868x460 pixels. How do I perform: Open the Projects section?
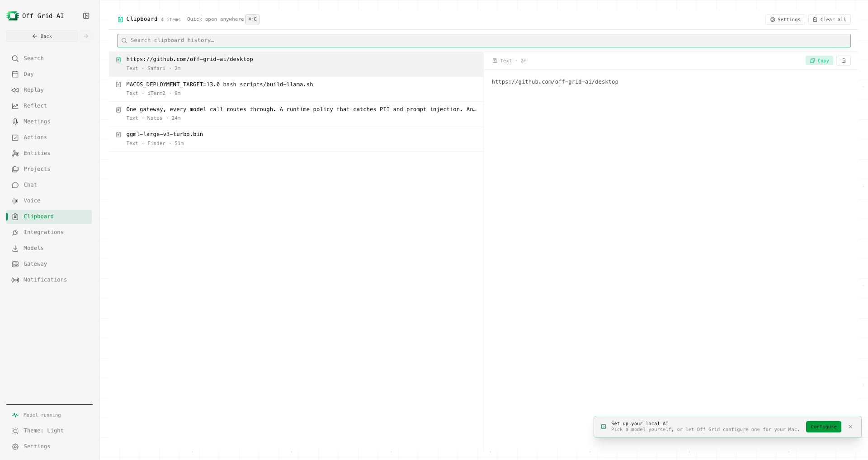[49, 169]
